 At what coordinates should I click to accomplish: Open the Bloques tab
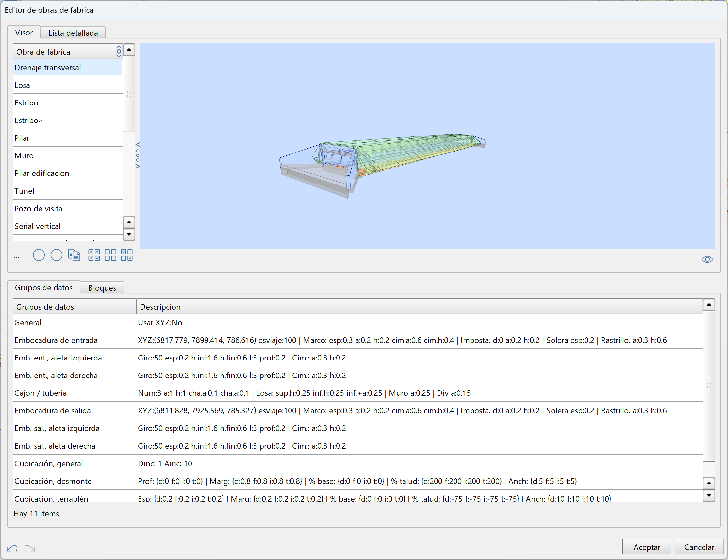tap(102, 288)
